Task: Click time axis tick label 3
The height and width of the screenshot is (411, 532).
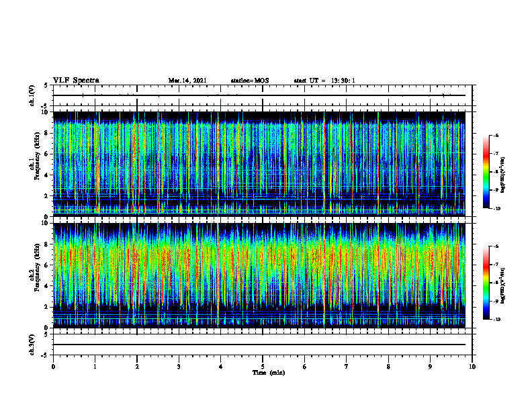Action: coord(179,367)
